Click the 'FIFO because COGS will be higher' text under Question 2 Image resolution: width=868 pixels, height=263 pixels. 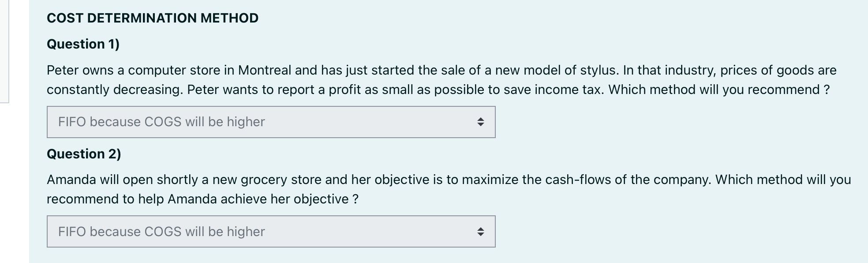[x=161, y=232]
